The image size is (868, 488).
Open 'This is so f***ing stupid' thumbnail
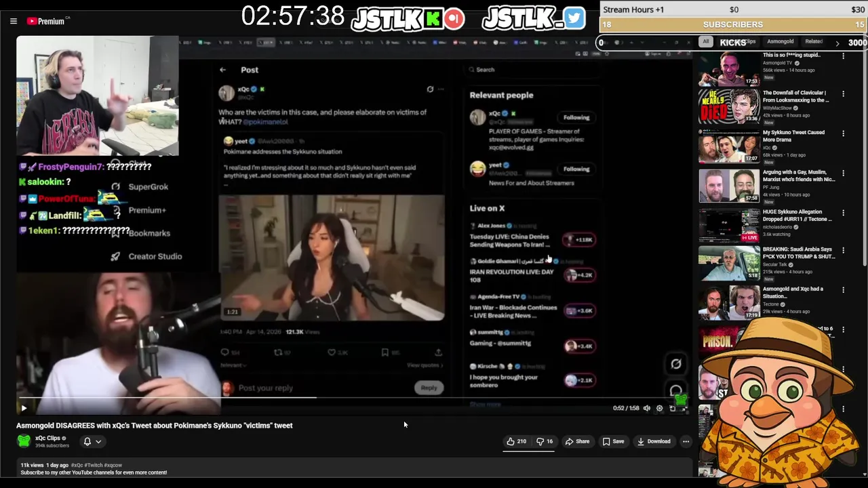[729, 68]
